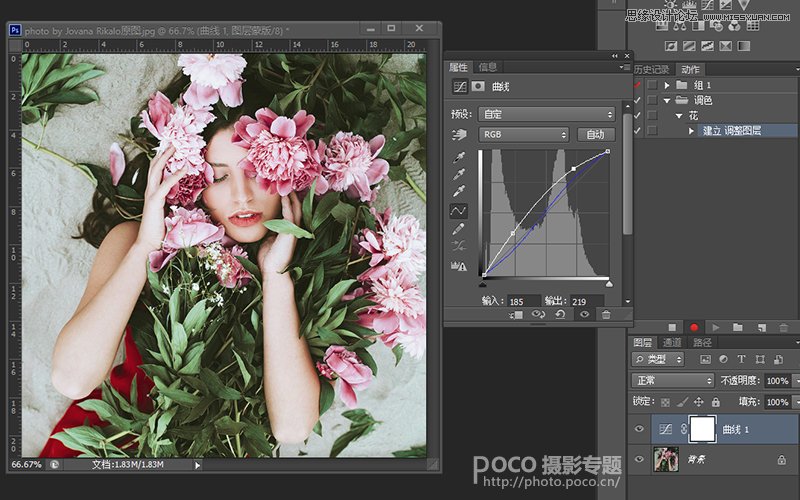This screenshot has width=800, height=500.
Task: Play the selected action
Action: pyautogui.click(x=716, y=328)
